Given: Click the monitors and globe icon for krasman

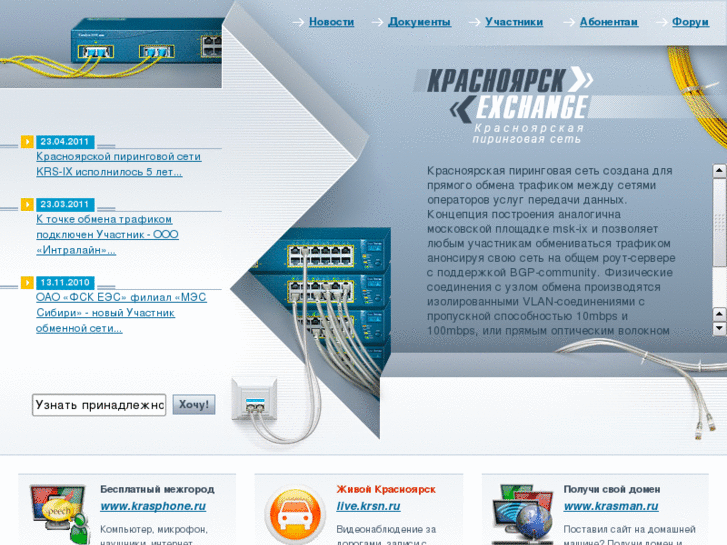Looking at the screenshot, I should point(523,514).
